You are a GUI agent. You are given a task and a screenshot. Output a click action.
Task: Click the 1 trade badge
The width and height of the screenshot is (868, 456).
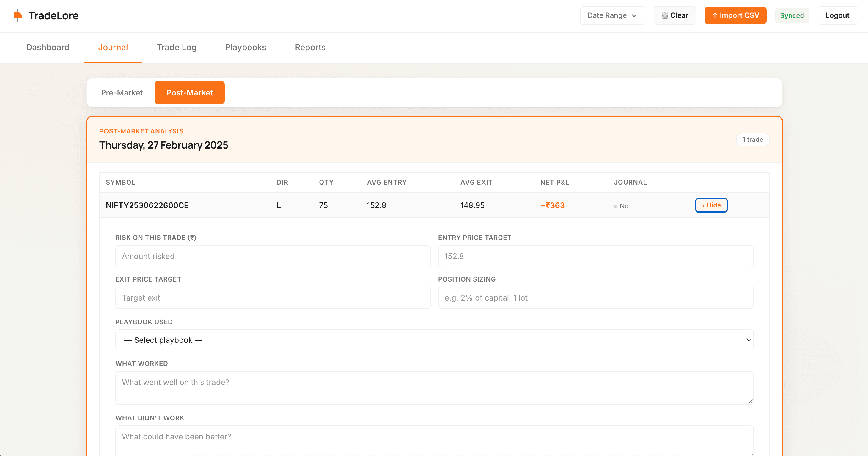[x=752, y=139]
